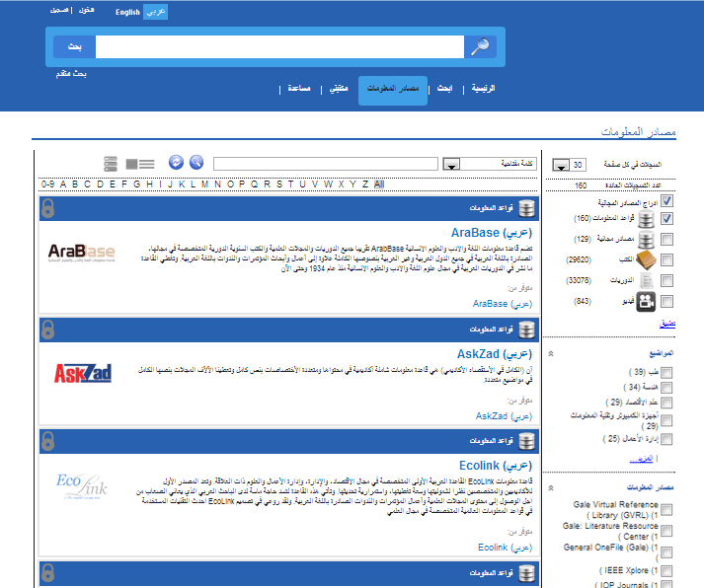The height and width of the screenshot is (588, 704).
Task: Click the AskZad logo thumbnail
Action: tap(83, 373)
